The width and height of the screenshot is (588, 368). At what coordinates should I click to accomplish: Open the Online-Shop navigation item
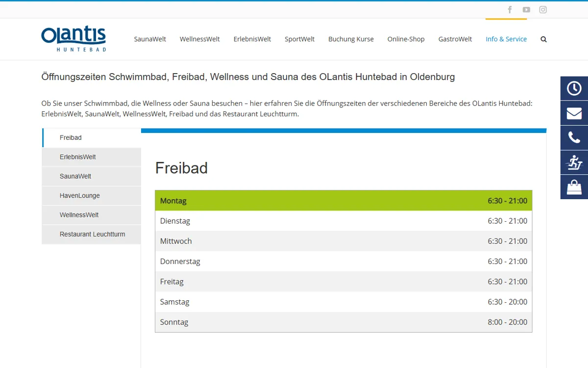(x=406, y=39)
